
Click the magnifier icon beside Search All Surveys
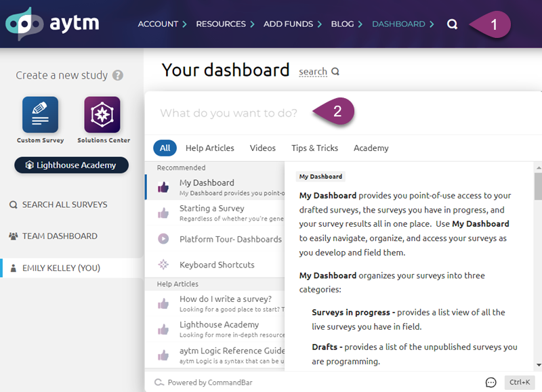(13, 205)
